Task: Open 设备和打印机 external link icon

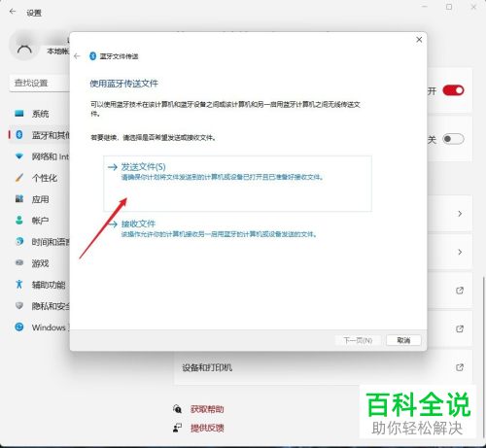Action: coord(460,367)
